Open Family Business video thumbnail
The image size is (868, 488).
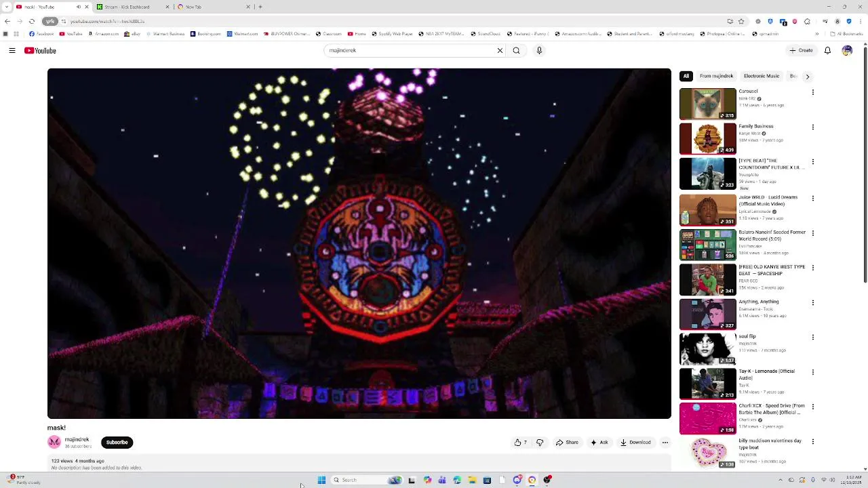coord(707,138)
